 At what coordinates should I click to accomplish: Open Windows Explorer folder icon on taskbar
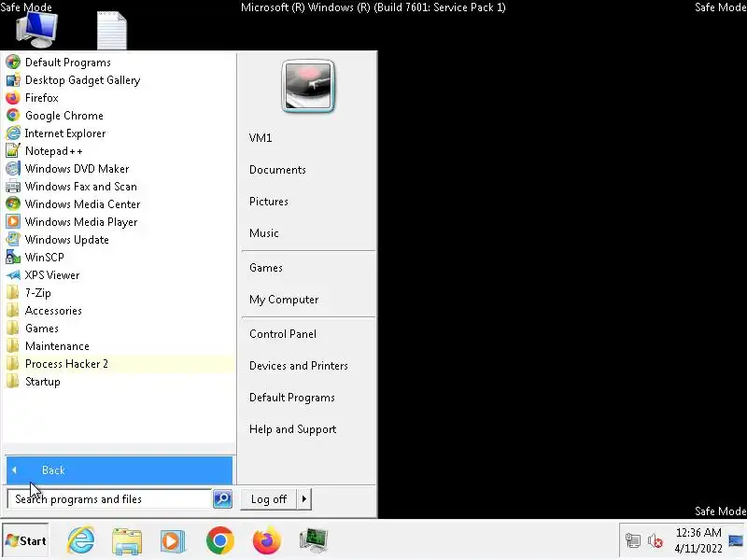pos(127,540)
